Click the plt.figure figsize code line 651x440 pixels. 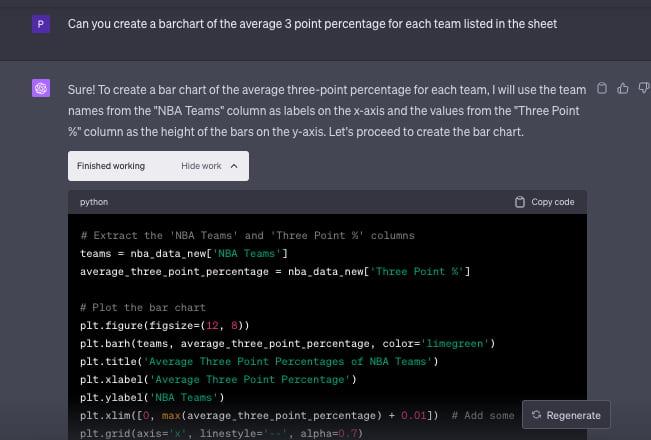tap(164, 325)
